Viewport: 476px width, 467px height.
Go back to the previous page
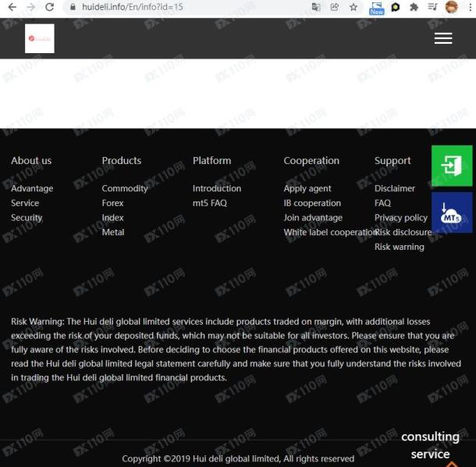(12, 7)
